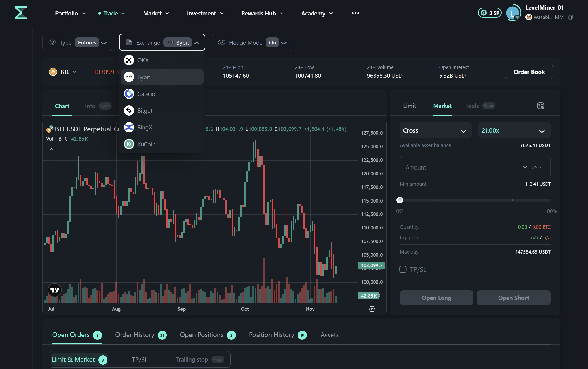This screenshot has width=588, height=369.
Task: Open chart settings gear icon
Action: click(x=372, y=309)
